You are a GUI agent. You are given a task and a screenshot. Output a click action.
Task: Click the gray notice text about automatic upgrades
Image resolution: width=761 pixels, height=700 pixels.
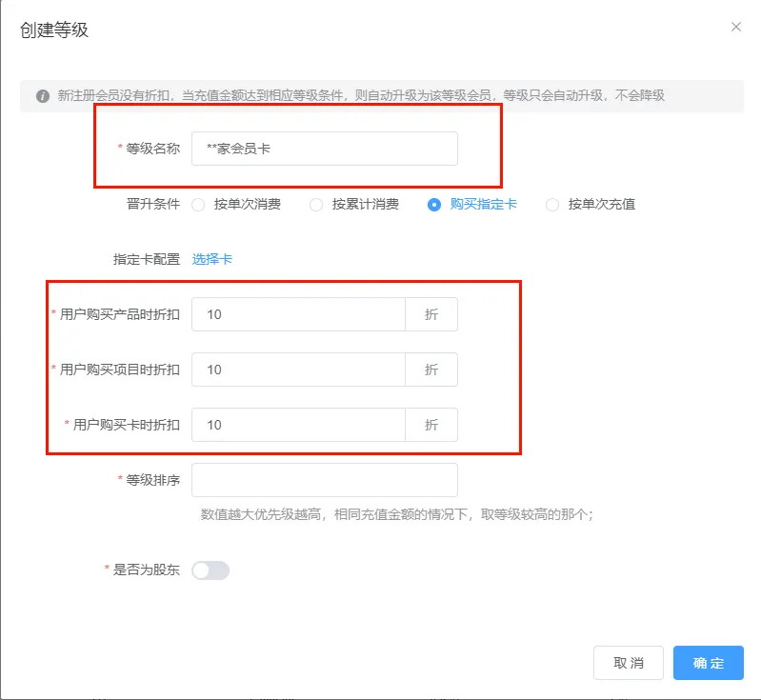(x=361, y=96)
